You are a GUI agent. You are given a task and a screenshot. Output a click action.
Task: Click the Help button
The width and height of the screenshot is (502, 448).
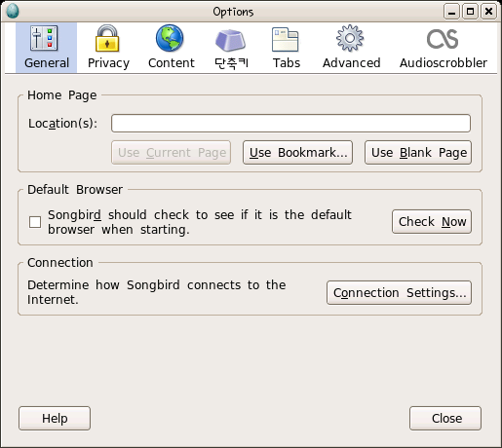pos(55,419)
